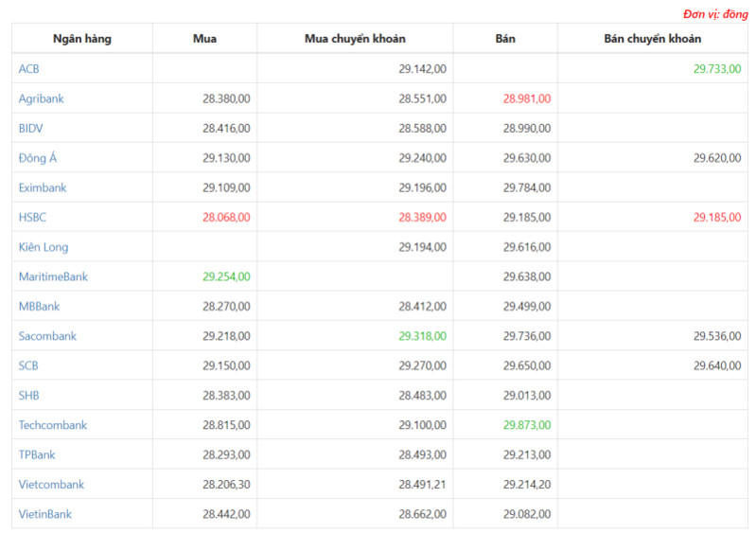
Task: Select ACB's green value 29.733,00
Action: (717, 69)
